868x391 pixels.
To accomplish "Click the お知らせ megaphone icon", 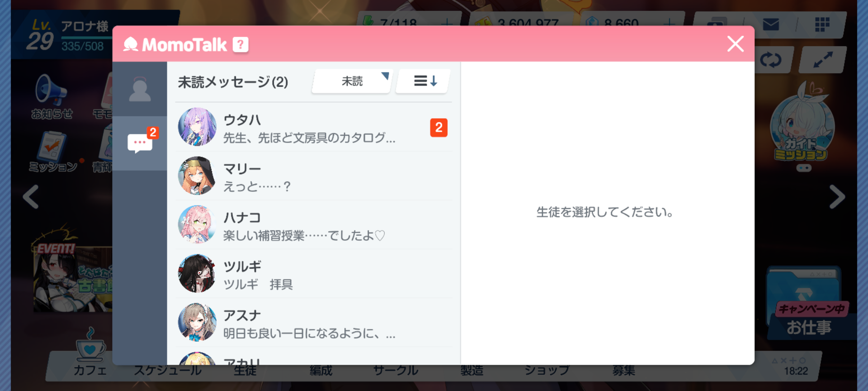I will pos(51,90).
